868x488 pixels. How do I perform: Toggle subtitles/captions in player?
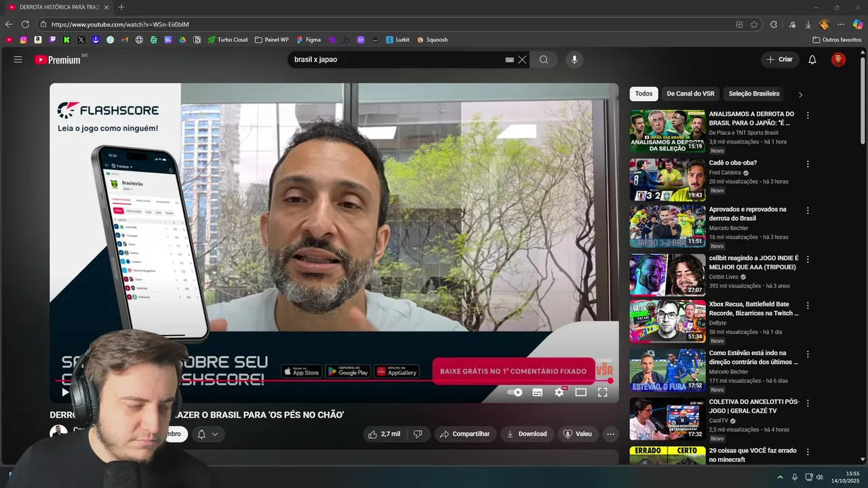click(x=537, y=392)
